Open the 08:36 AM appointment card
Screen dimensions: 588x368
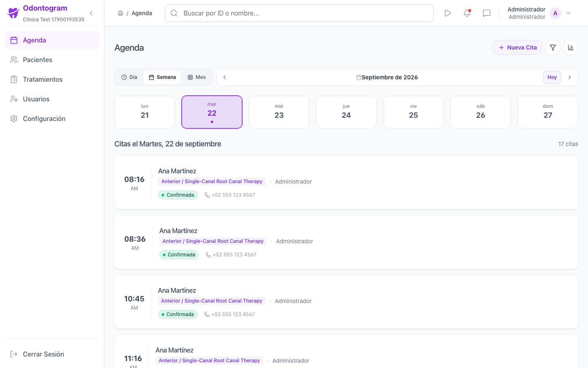(x=346, y=242)
